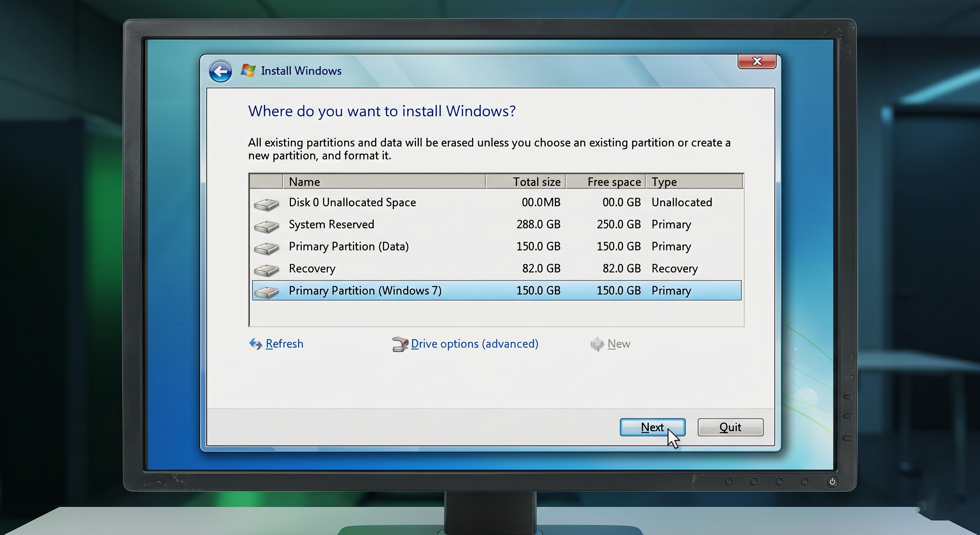Click the Type column header
This screenshot has height=535, width=980.
[694, 181]
